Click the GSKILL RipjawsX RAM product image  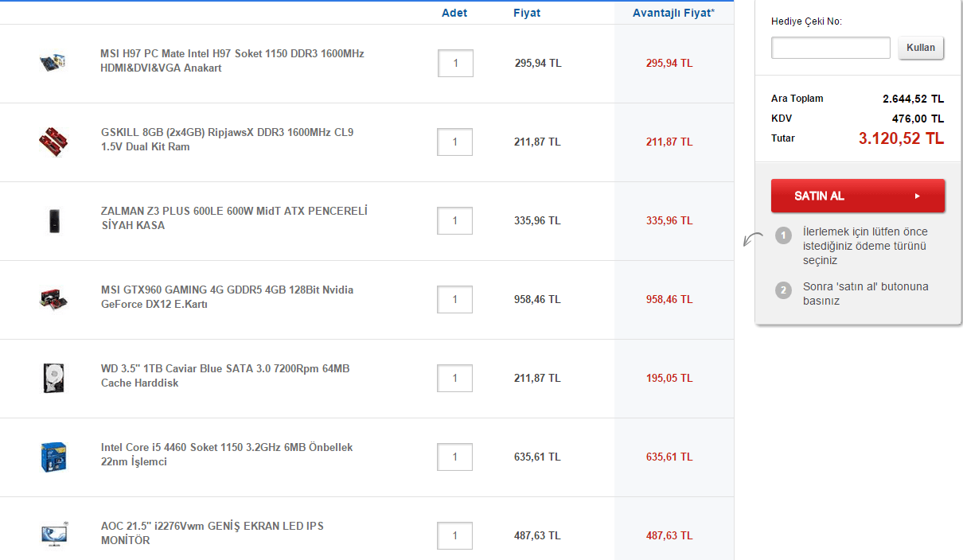(x=53, y=141)
